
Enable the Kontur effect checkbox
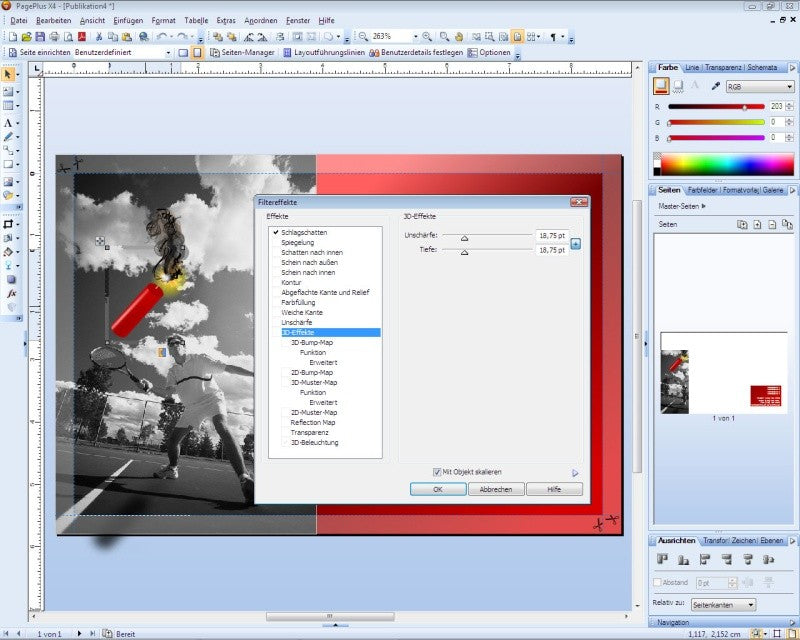(276, 282)
